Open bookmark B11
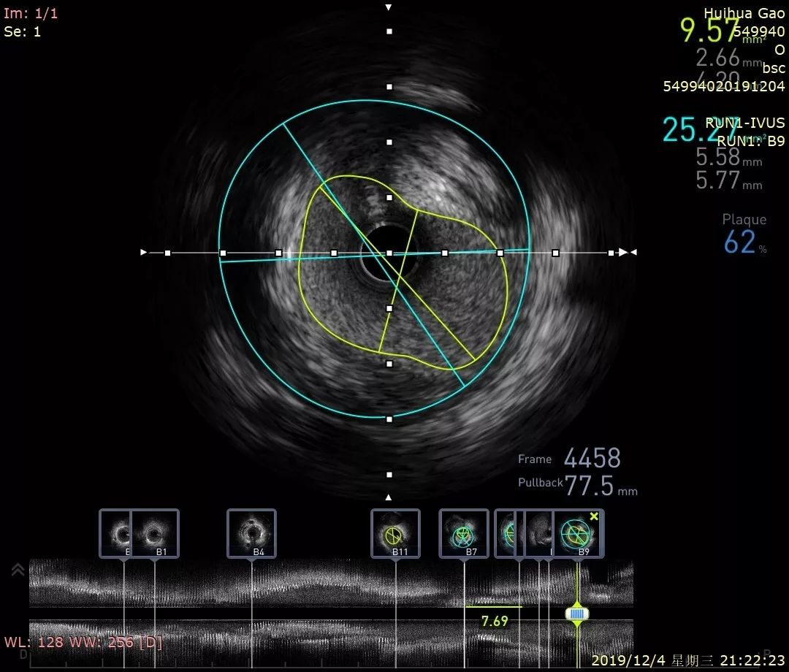 pyautogui.click(x=395, y=532)
